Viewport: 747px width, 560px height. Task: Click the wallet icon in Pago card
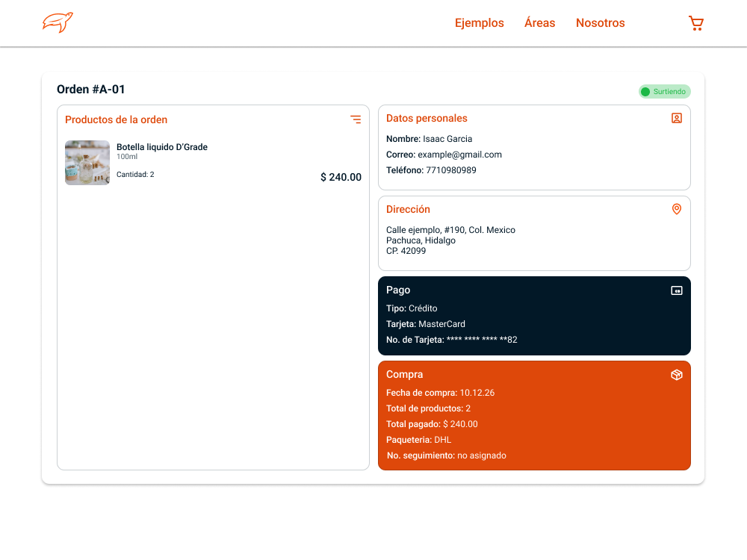(677, 290)
